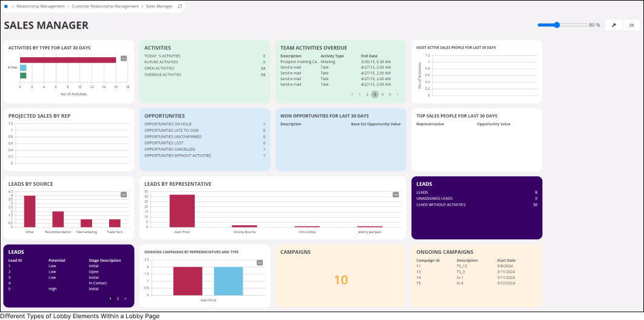Switch to page 2 of Leads list

tap(118, 299)
